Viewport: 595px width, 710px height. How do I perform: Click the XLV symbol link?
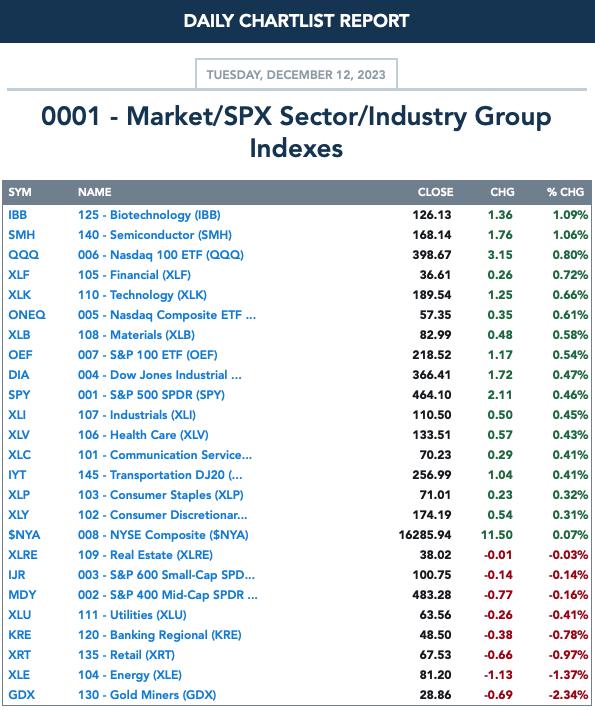[x=19, y=435]
